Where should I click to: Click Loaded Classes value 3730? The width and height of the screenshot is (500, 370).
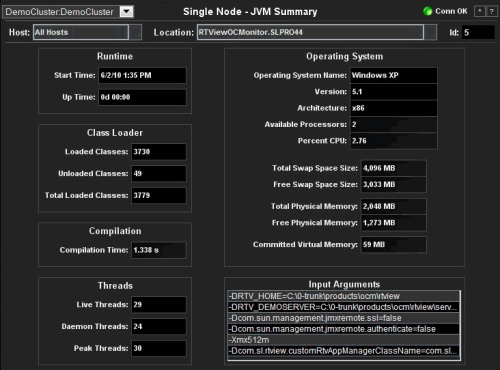159,152
